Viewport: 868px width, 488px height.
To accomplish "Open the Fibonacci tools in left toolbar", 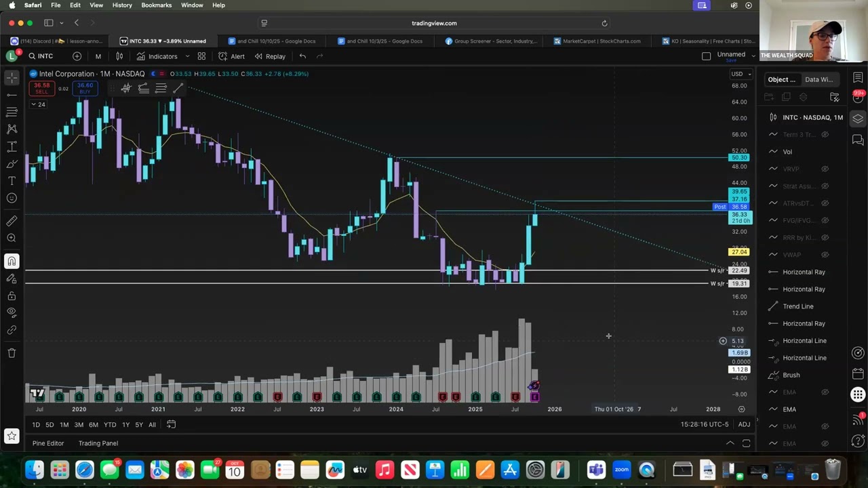I will coord(12,112).
